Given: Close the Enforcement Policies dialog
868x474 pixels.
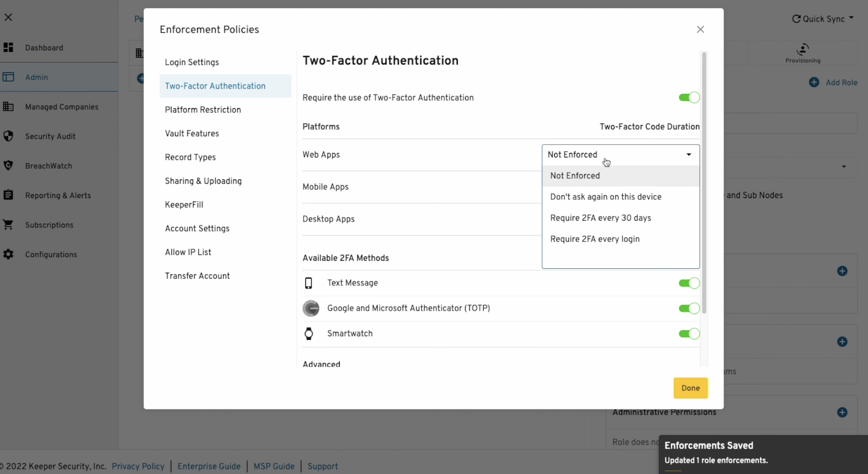Looking at the screenshot, I should (700, 29).
